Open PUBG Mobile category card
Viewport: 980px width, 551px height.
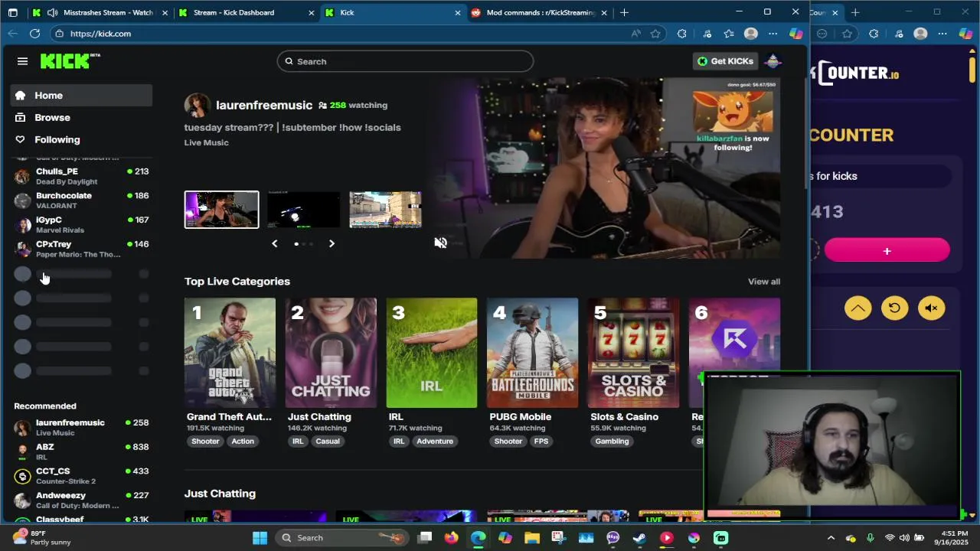[x=532, y=353]
